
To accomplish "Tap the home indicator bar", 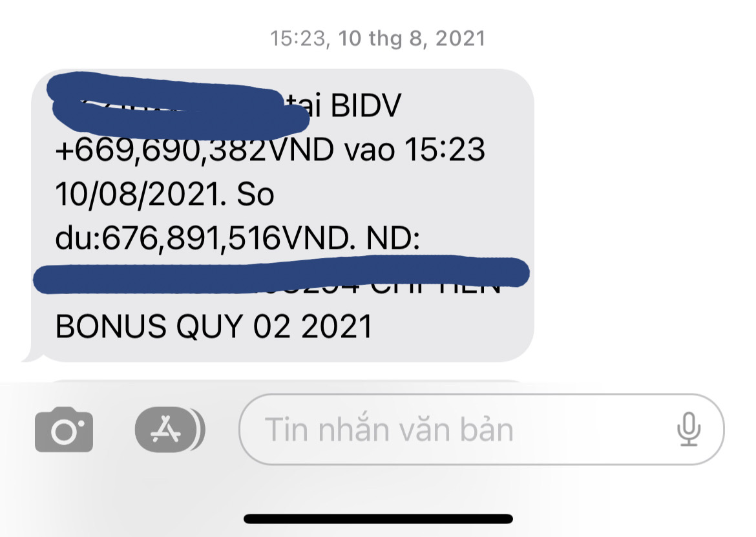I will (x=378, y=519).
